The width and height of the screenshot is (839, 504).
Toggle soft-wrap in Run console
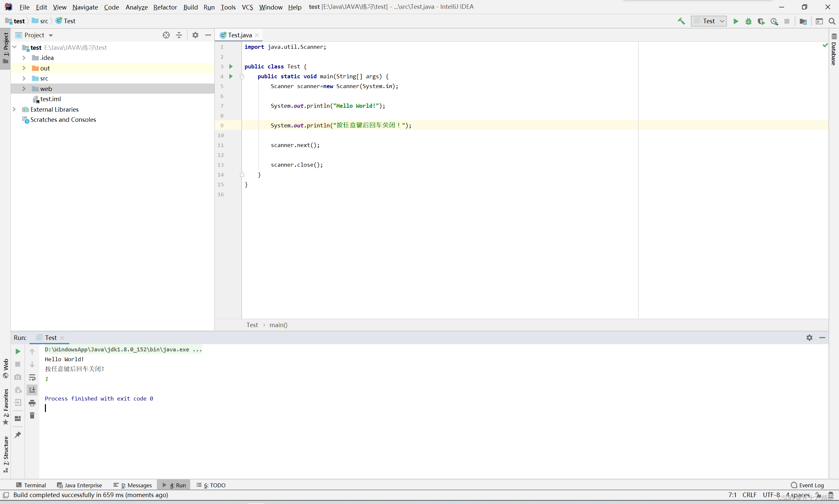click(x=32, y=377)
